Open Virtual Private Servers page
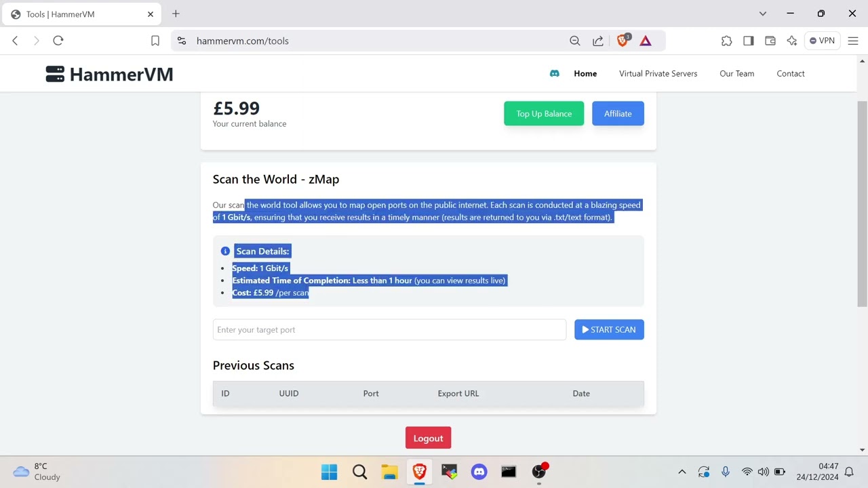Screen dimensions: 868x488 pos(658,73)
